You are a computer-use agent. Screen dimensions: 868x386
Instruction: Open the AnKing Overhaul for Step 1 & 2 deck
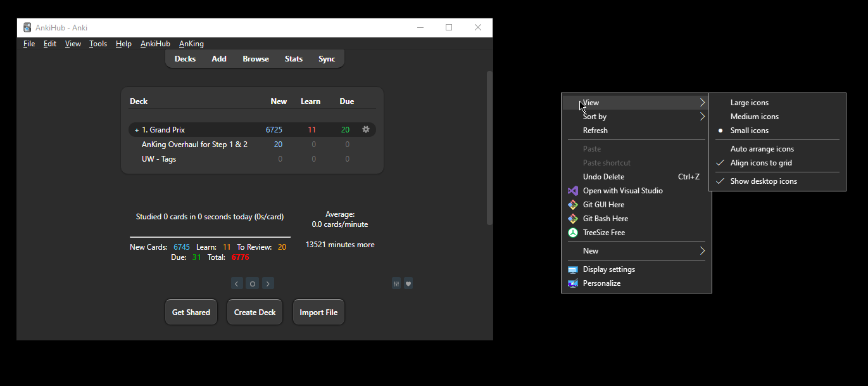pos(194,145)
